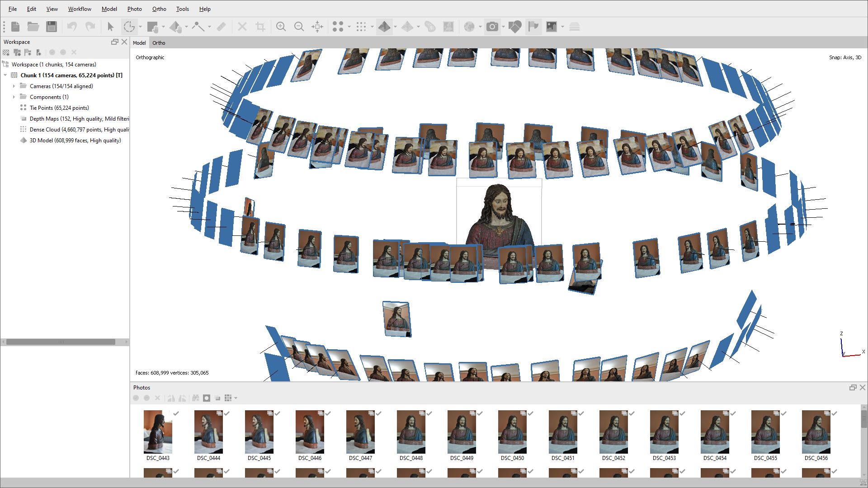Collapse the Chunk 1 tree node

pyautogui.click(x=5, y=75)
